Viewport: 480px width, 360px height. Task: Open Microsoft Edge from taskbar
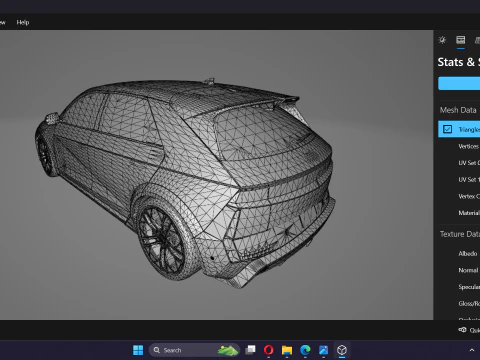tap(305, 350)
